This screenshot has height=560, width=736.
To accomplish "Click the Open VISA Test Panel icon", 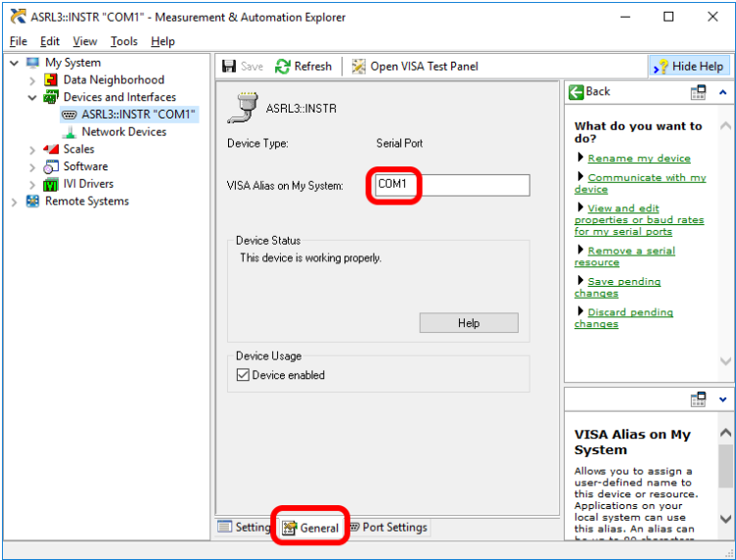I will click(359, 67).
